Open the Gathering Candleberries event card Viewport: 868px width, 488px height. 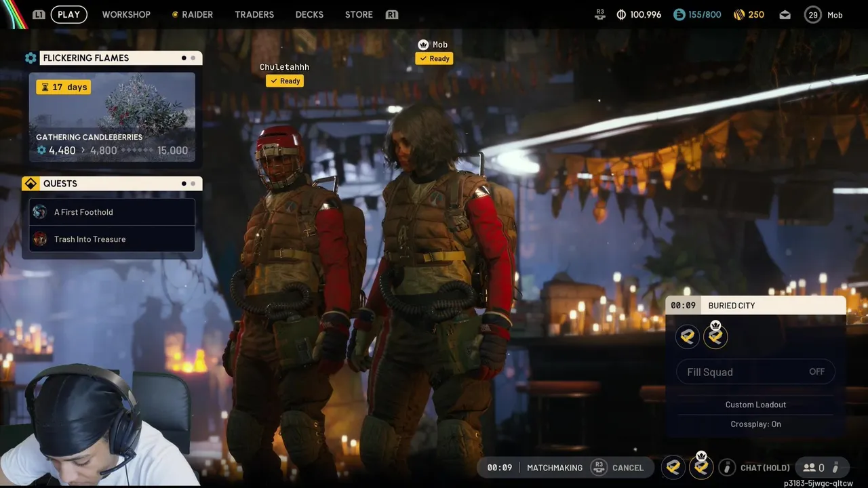point(112,117)
